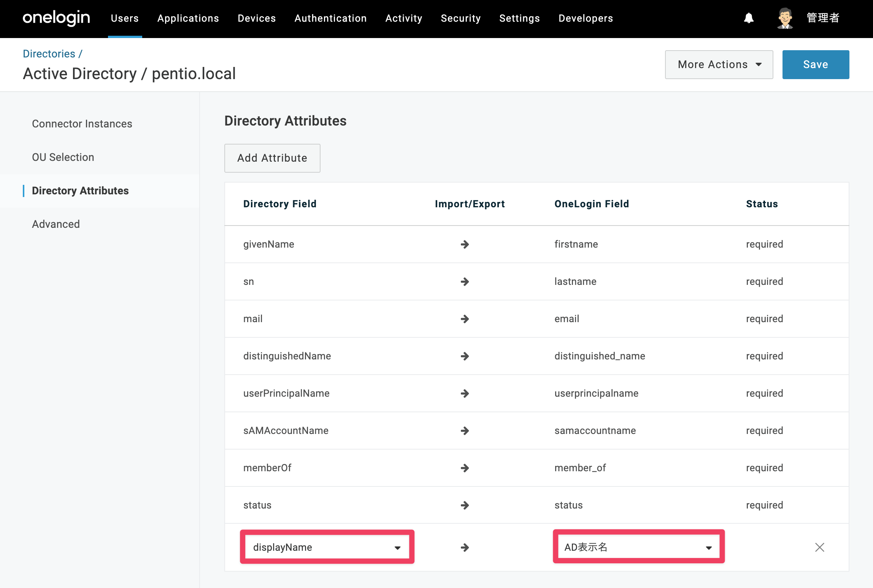Screen dimensions: 873x588
Task: Select the sn directory field cell
Action: pos(249,281)
